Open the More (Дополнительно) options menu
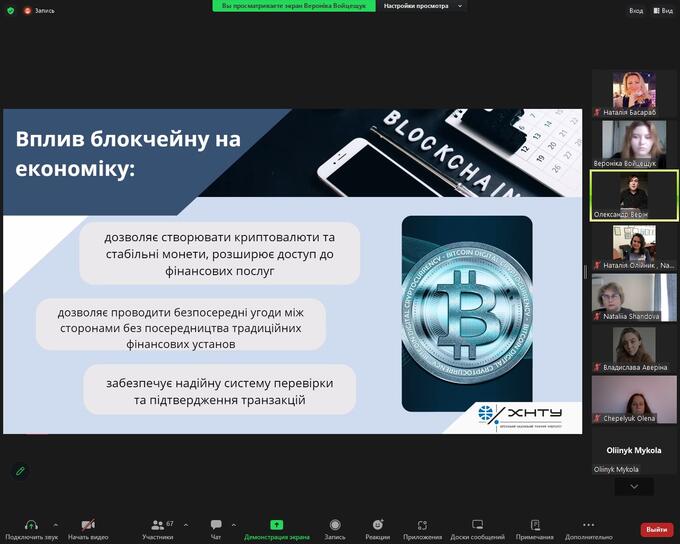The height and width of the screenshot is (544, 680). (x=588, y=526)
